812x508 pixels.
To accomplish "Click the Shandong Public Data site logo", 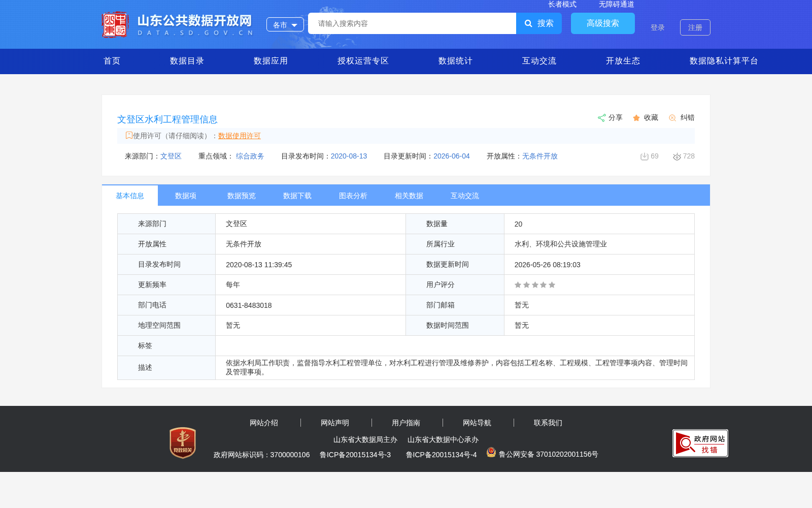I will [178, 24].
